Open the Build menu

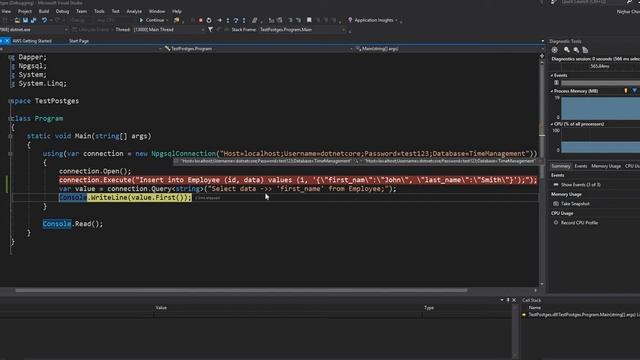44,11
